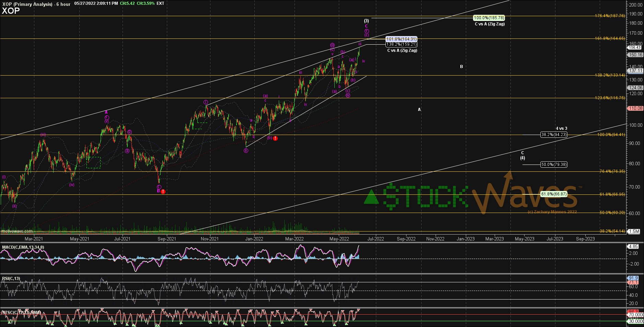The height and width of the screenshot is (327, 644).
Task: Click the green triangle in StockWaves logo
Action: click(x=371, y=197)
